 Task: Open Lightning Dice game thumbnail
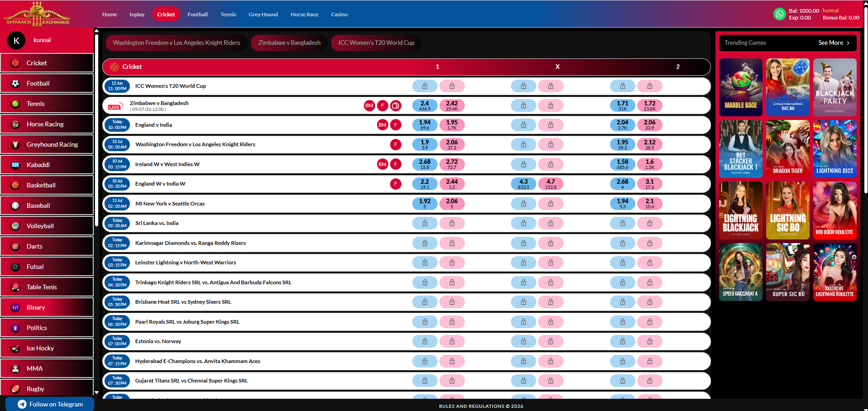(x=835, y=149)
